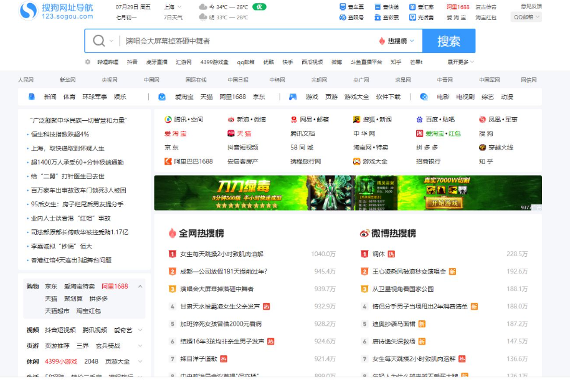Expand the 视频 sidebar section

pyautogui.click(x=140, y=330)
